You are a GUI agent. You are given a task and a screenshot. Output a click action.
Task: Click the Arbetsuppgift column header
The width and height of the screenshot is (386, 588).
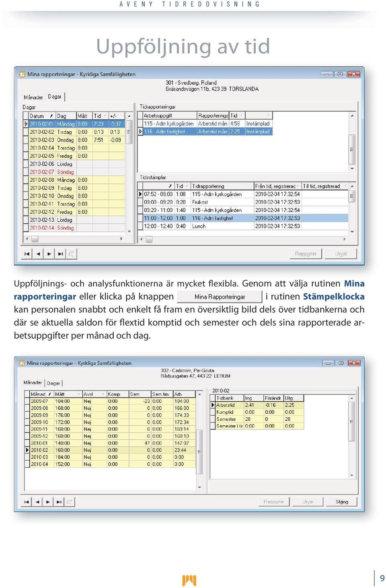tap(170, 116)
